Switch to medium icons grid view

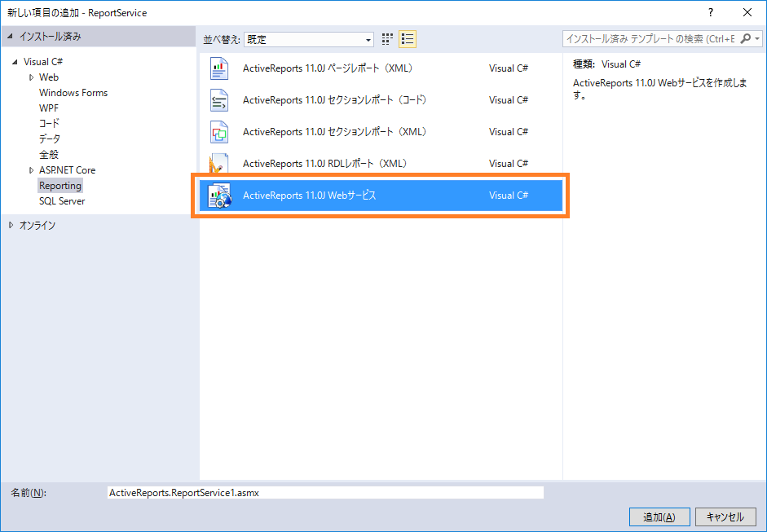tap(387, 39)
